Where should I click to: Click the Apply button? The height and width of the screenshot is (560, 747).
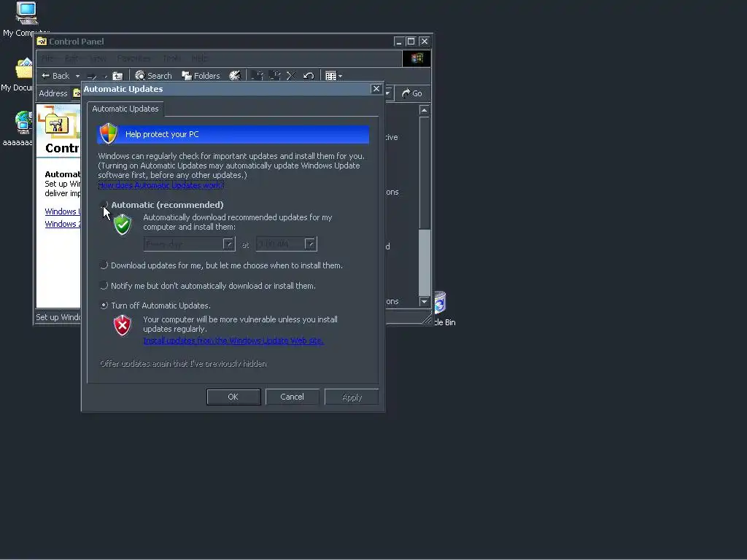(x=352, y=397)
